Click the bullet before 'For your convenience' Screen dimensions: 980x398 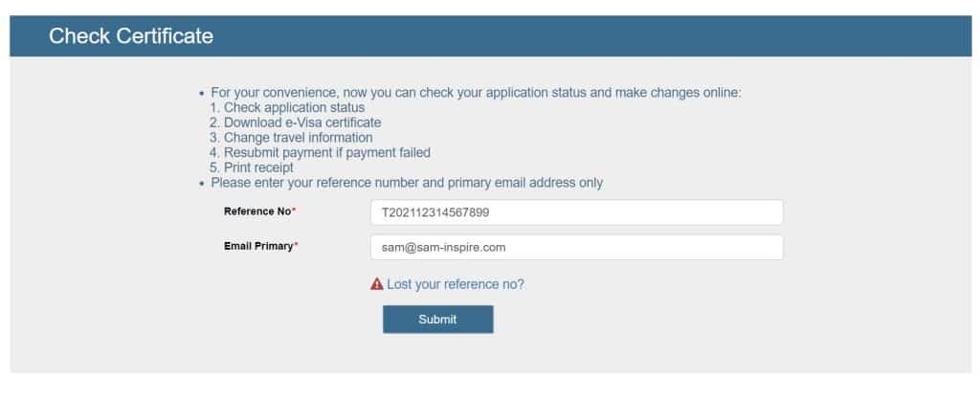point(202,94)
